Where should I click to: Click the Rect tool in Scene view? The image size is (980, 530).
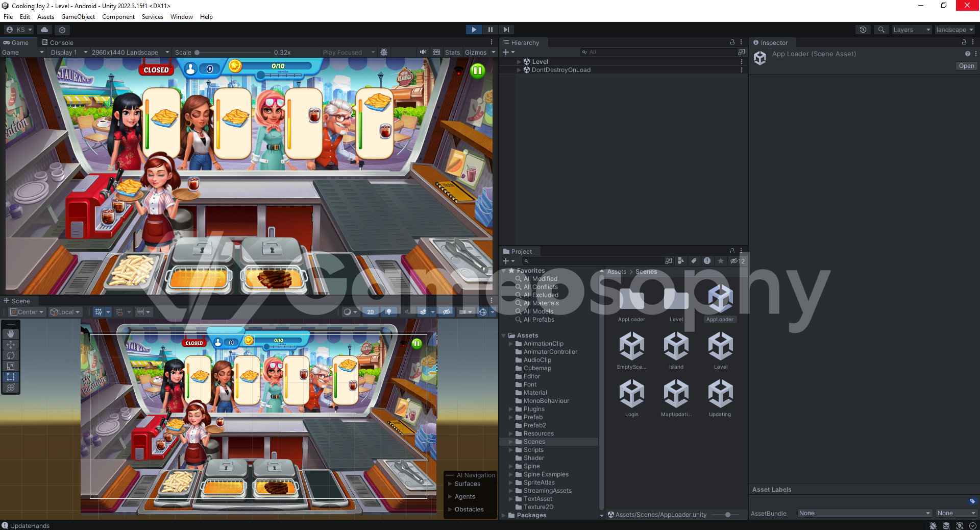11,377
